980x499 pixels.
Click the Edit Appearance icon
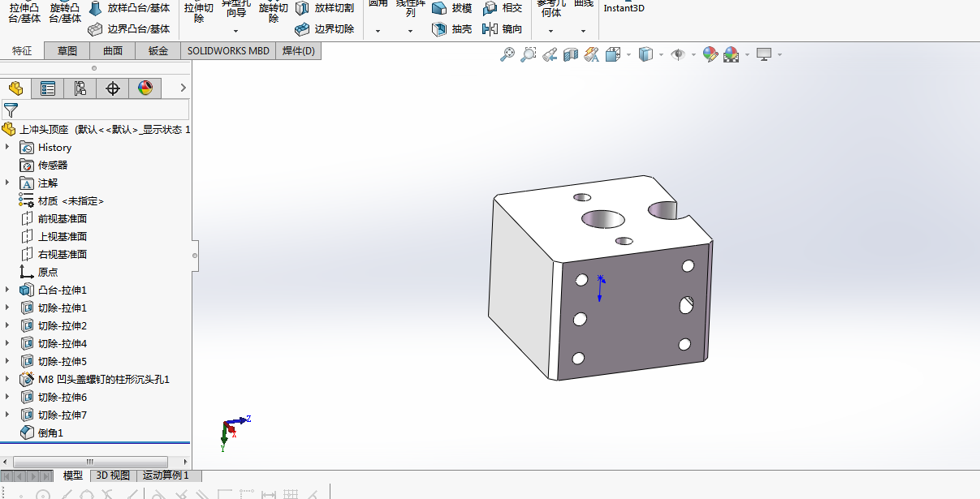(710, 54)
